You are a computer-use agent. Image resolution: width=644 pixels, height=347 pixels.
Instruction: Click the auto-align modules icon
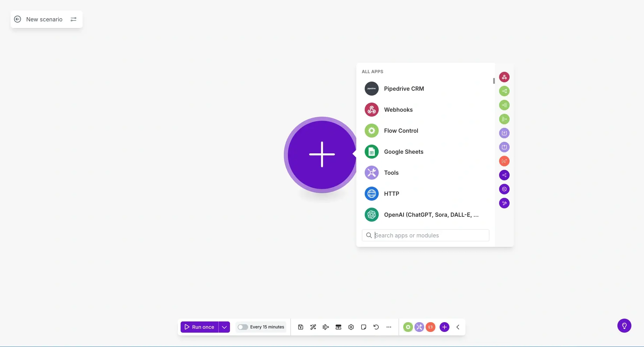(x=338, y=327)
